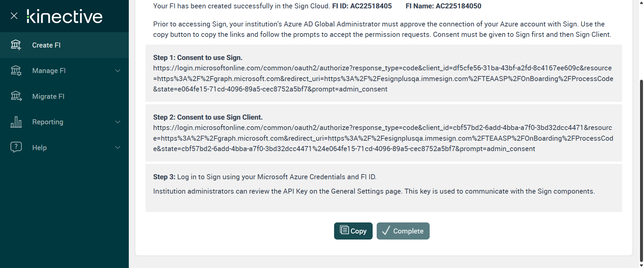This screenshot has height=268, width=644.
Task: Click the Migrate FI arrow-bank icon
Action: click(16, 96)
